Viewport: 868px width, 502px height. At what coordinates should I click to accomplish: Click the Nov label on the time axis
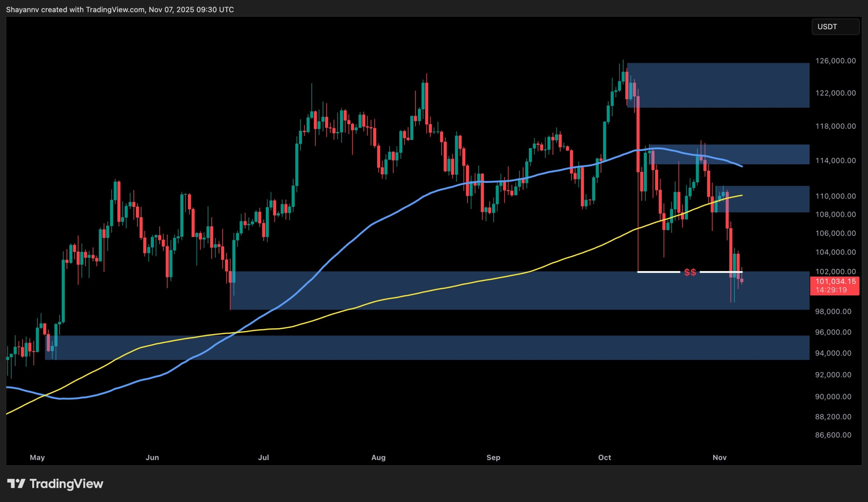719,458
